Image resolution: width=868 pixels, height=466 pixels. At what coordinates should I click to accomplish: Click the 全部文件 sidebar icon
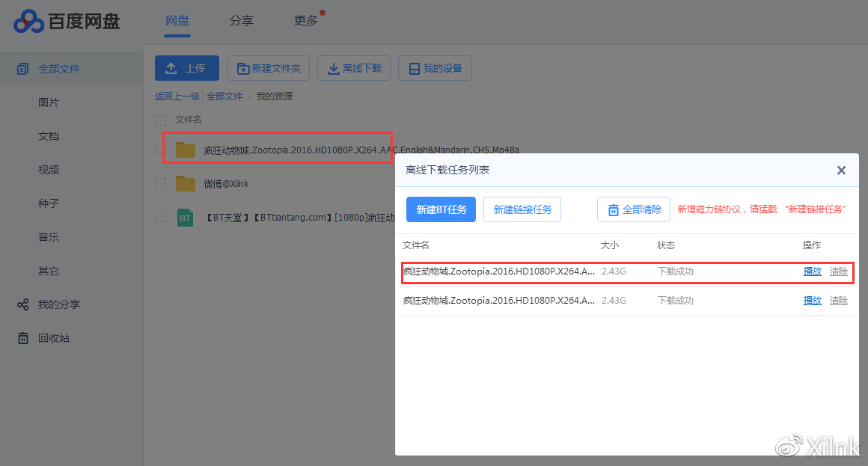click(x=22, y=69)
